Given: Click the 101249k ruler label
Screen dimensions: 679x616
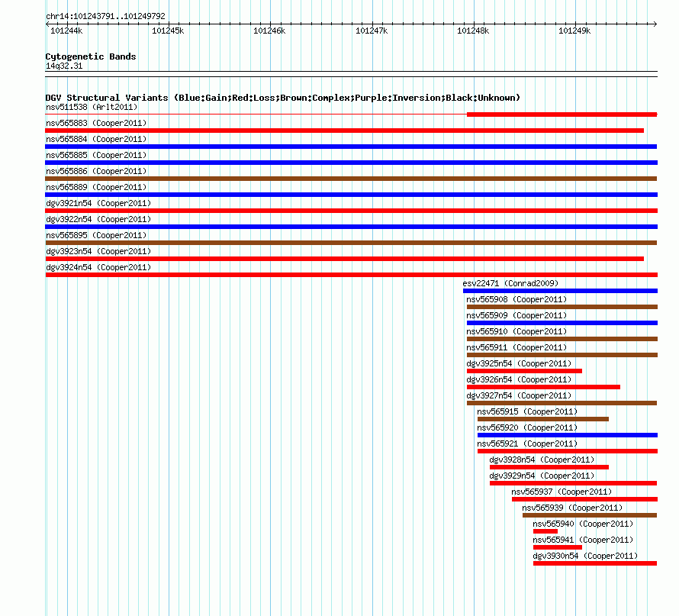Looking at the screenshot, I should pos(574,31).
